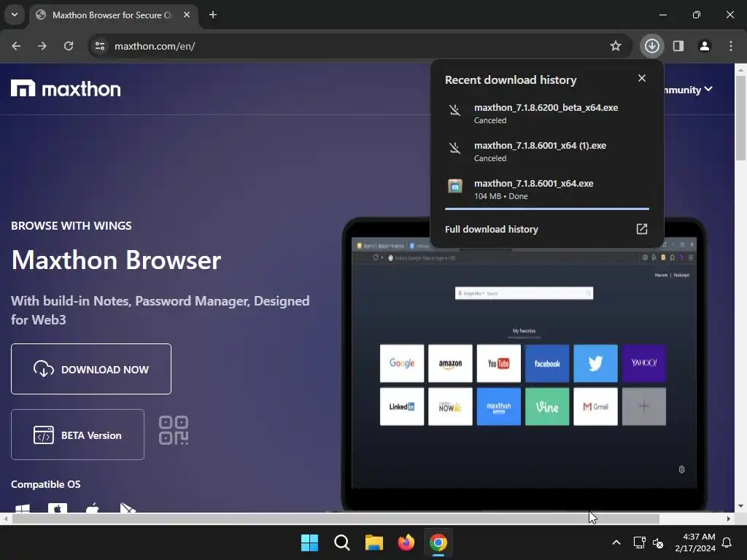
Task: Bookmark this page with the star icon
Action: [x=616, y=46]
